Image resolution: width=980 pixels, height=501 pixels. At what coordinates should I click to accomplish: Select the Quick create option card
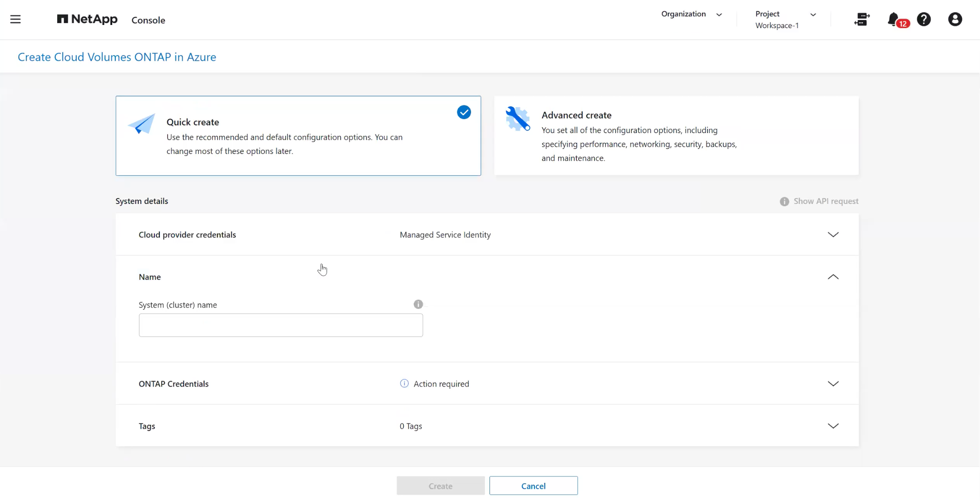[298, 135]
